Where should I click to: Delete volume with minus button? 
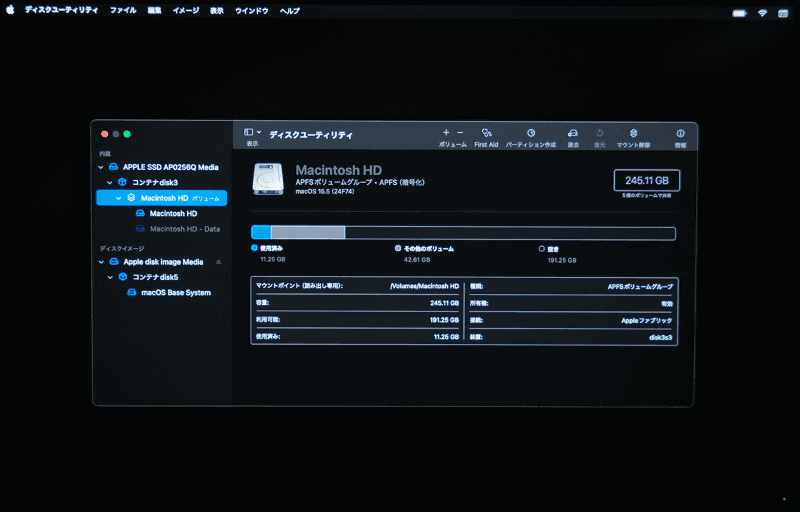(x=460, y=133)
